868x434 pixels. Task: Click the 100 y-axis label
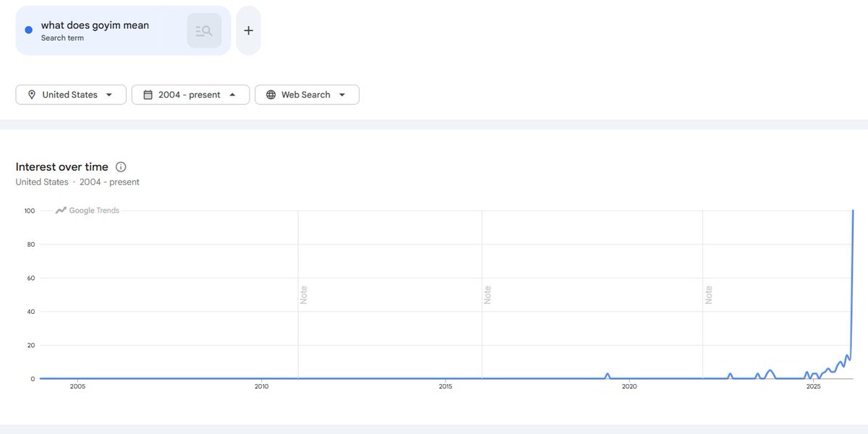pos(29,211)
